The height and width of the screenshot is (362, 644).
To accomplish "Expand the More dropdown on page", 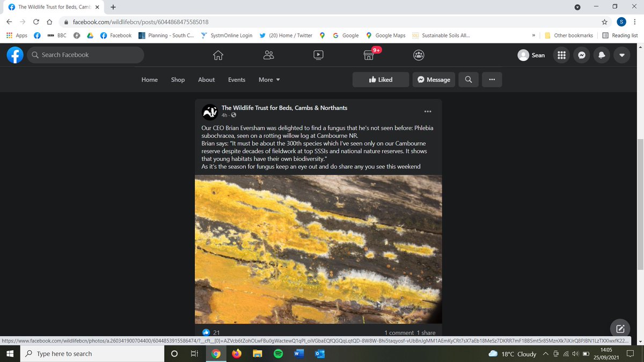I will point(269,79).
